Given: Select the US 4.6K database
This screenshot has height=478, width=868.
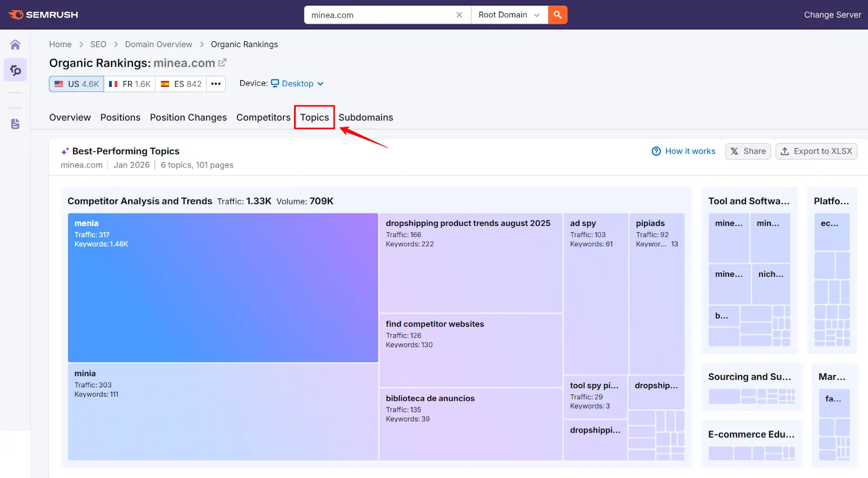Looking at the screenshot, I should click(x=76, y=84).
